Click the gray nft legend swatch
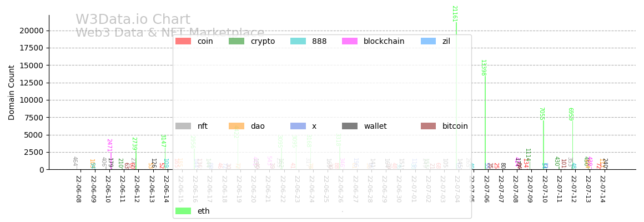This screenshot has height=222, width=644. click(x=183, y=126)
